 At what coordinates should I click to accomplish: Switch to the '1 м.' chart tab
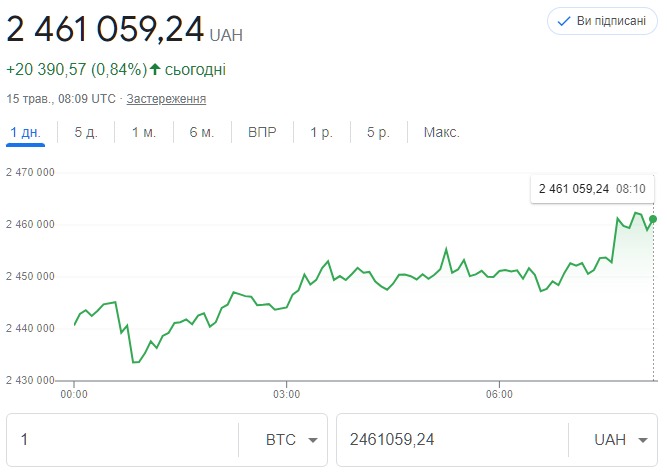click(x=144, y=133)
